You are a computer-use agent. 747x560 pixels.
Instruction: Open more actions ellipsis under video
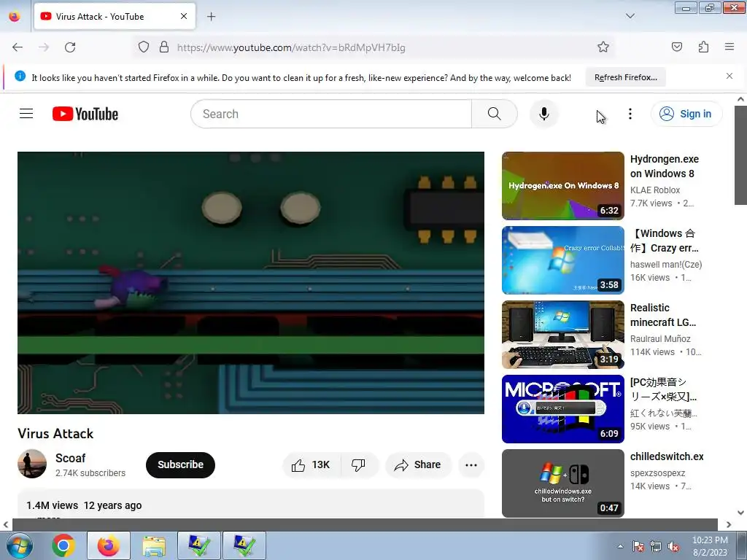pos(471,464)
